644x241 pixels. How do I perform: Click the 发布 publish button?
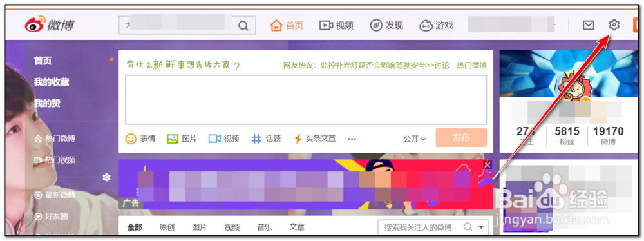tap(461, 138)
